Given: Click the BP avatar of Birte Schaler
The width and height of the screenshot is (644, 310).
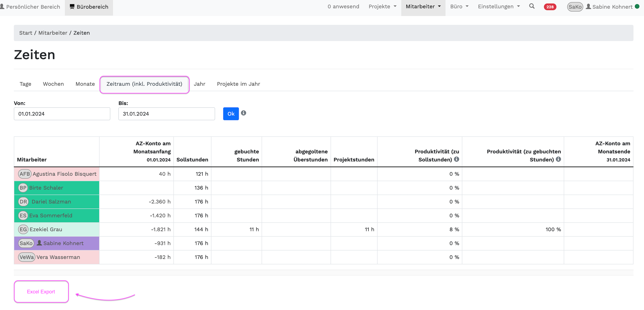Looking at the screenshot, I should [23, 188].
